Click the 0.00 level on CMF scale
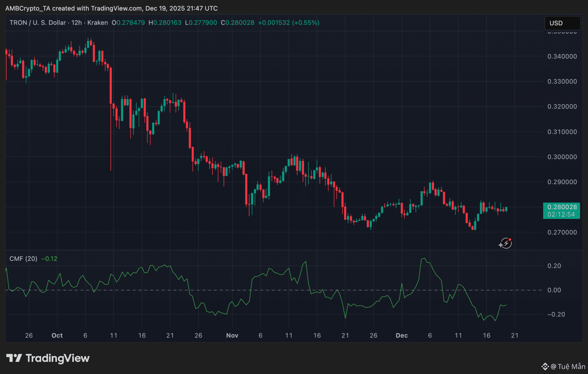Image resolution: width=588 pixels, height=374 pixels. tap(554, 290)
